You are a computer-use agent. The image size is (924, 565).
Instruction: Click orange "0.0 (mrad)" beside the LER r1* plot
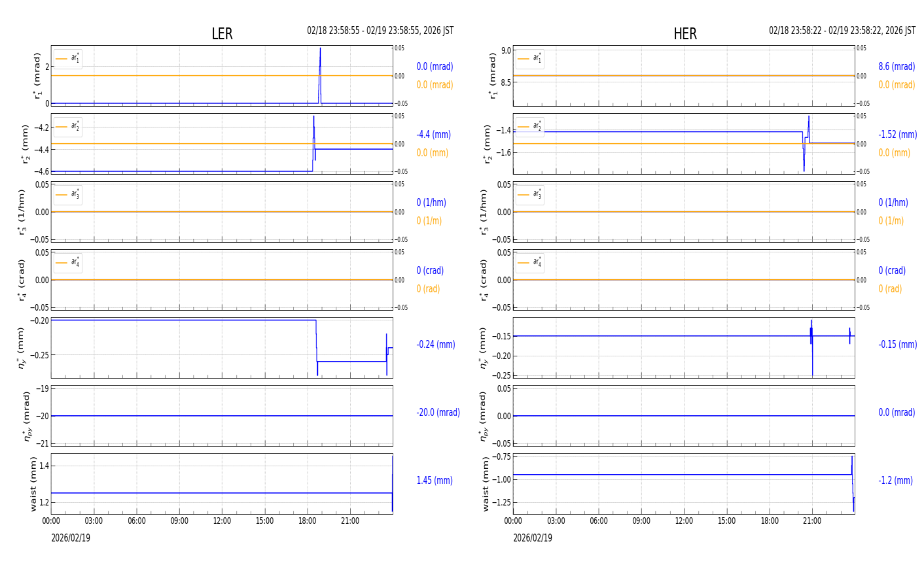pos(435,85)
